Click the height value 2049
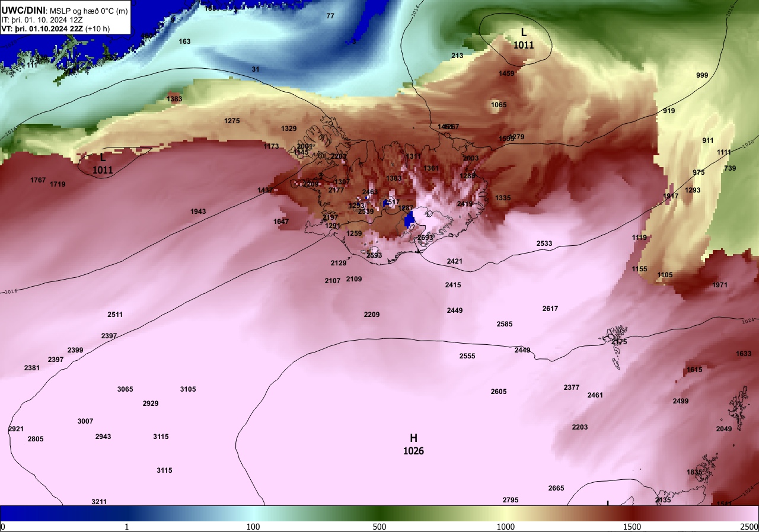This screenshot has height=532, width=759. coord(724,429)
